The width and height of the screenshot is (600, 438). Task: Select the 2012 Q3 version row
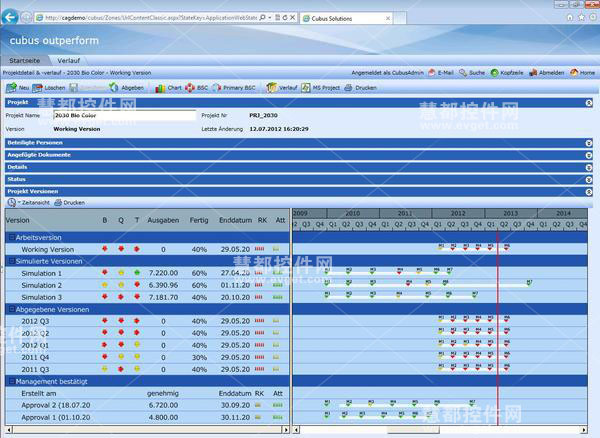click(x=147, y=321)
